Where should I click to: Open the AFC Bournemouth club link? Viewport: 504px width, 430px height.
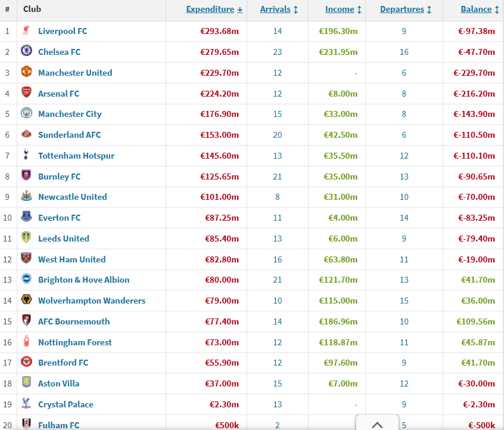[74, 321]
